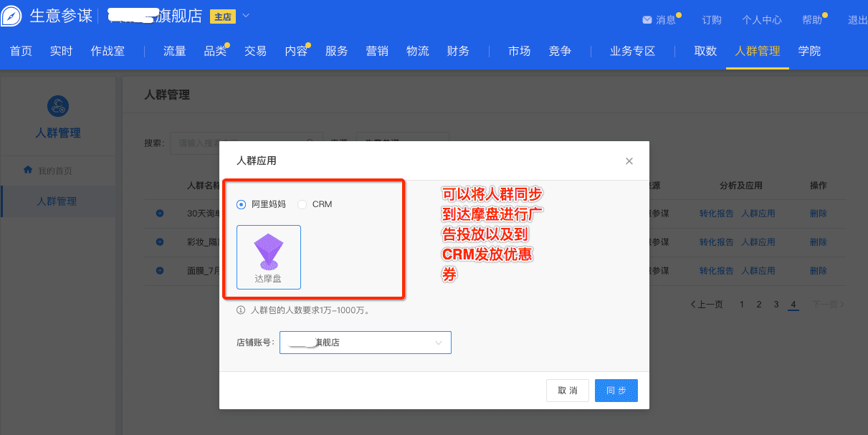Open 个人中心 in the header
868x435 pixels.
(762, 20)
